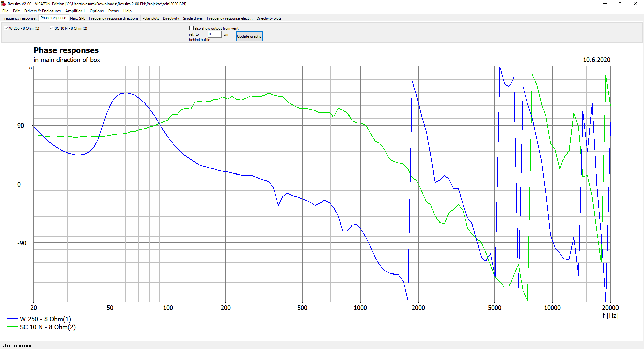Screen dimensions: 644x349
Task: Select the Phase response tab
Action: [x=53, y=18]
